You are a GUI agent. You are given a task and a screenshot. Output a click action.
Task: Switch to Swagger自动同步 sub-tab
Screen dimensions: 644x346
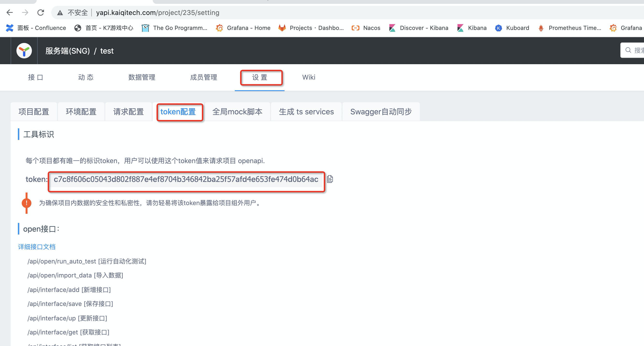[381, 111]
